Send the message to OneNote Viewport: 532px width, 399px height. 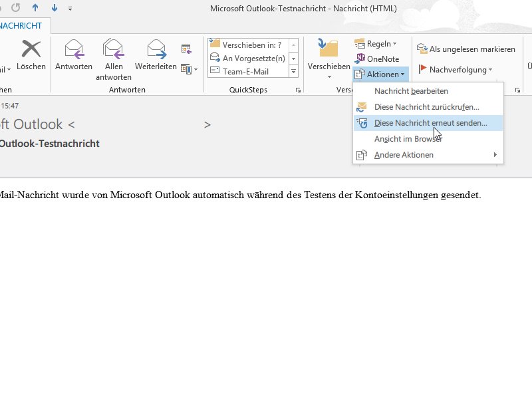pos(377,59)
